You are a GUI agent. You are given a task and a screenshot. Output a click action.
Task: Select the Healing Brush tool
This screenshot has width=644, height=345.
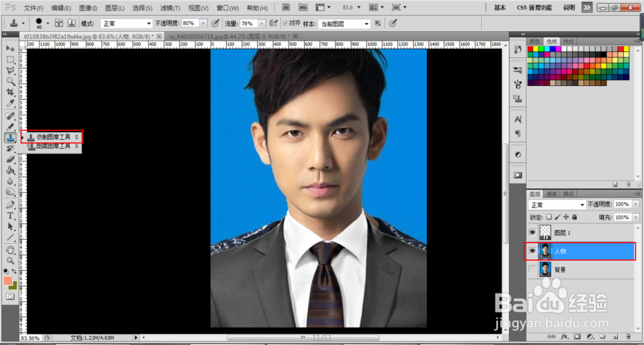pyautogui.click(x=10, y=115)
